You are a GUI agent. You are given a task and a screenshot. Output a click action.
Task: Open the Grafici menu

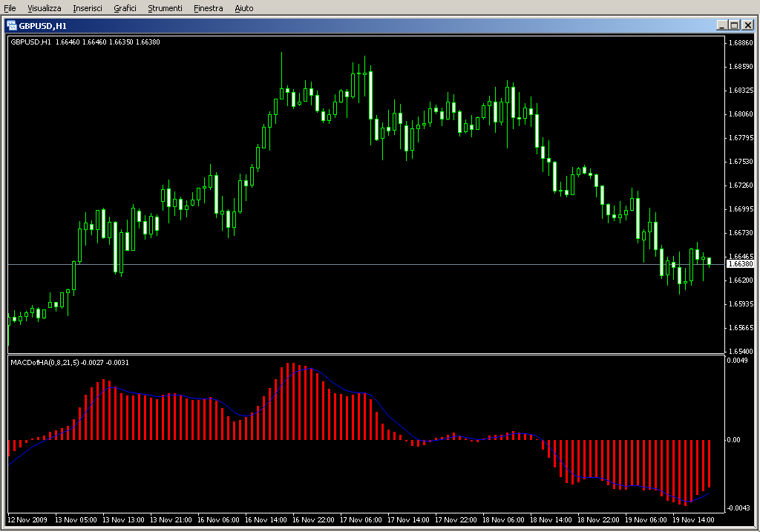click(125, 8)
